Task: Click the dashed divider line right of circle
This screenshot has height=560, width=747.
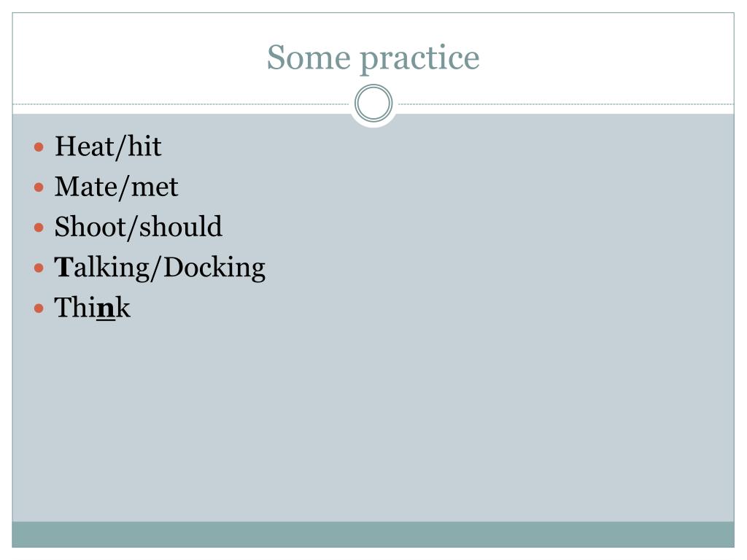Action: (x=564, y=104)
